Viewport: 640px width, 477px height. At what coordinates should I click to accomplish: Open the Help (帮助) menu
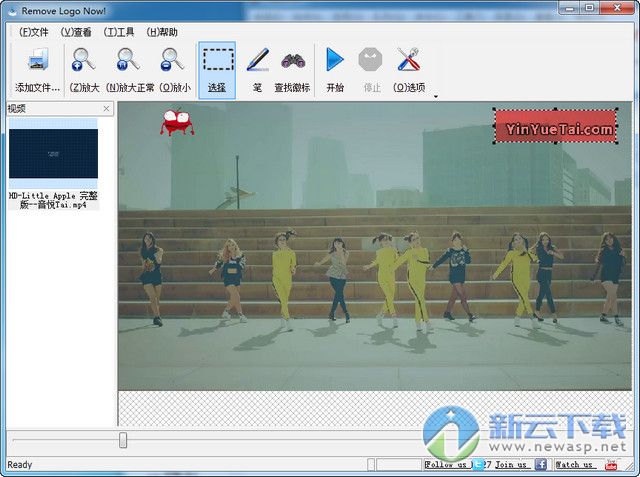tap(162, 32)
